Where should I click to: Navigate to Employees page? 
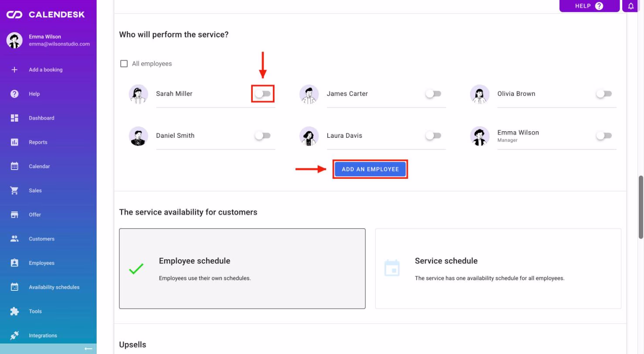coord(48,263)
